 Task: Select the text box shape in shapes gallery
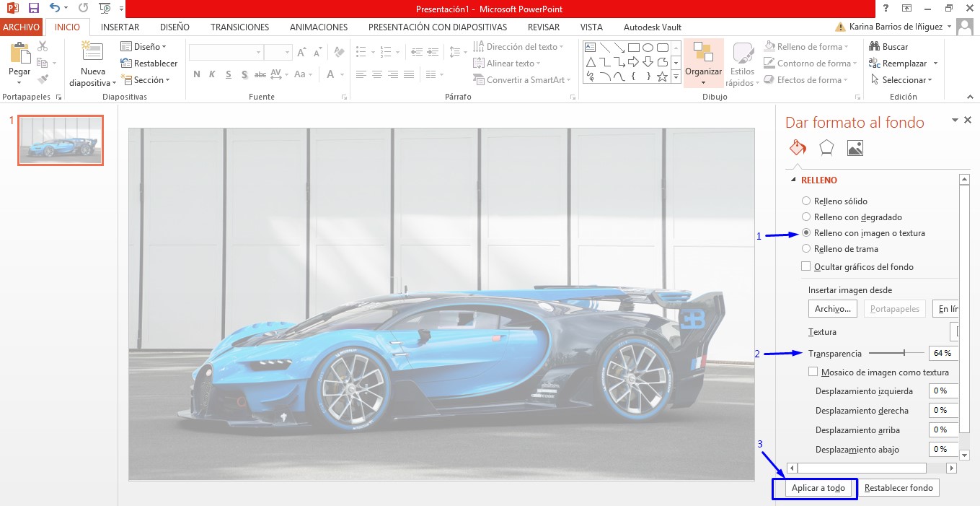590,48
